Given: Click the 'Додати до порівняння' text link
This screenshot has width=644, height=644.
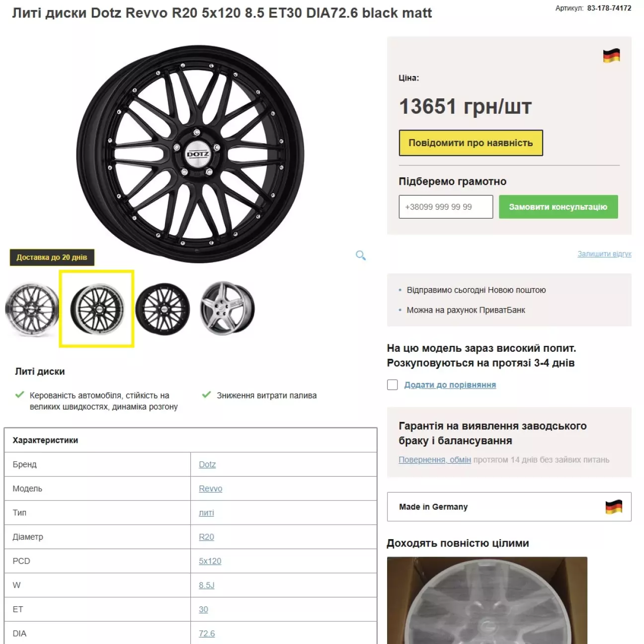Looking at the screenshot, I should click(x=450, y=385).
